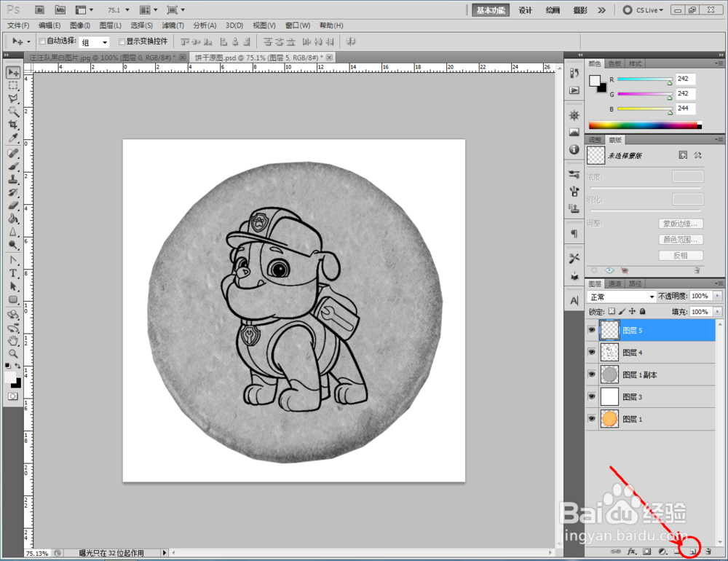Create a new layer in Layers panel
This screenshot has width=728, height=561.
[692, 552]
